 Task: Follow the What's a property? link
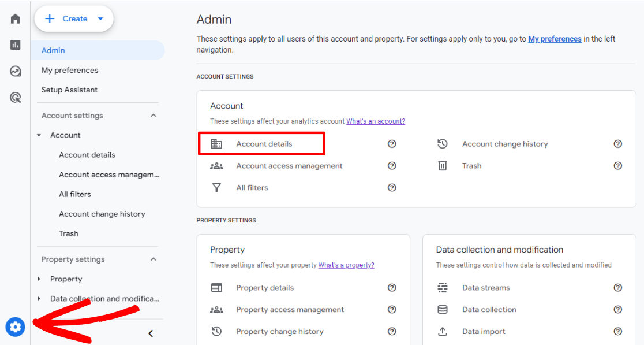coord(346,265)
